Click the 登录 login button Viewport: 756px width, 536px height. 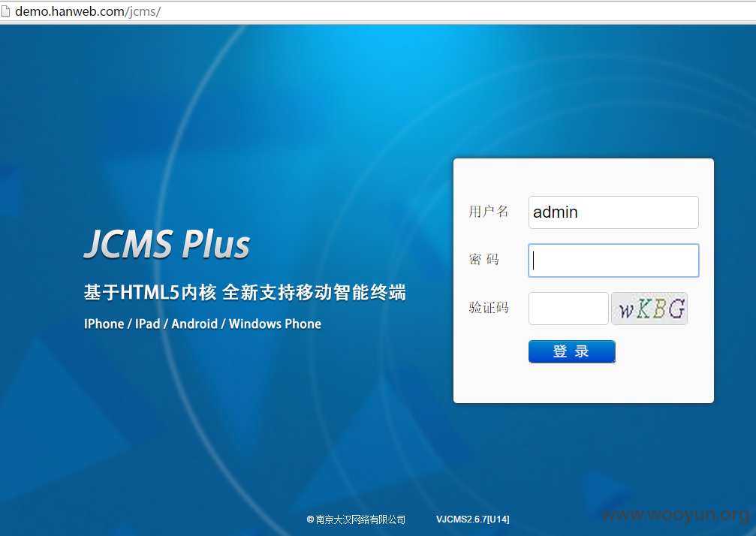tap(572, 351)
